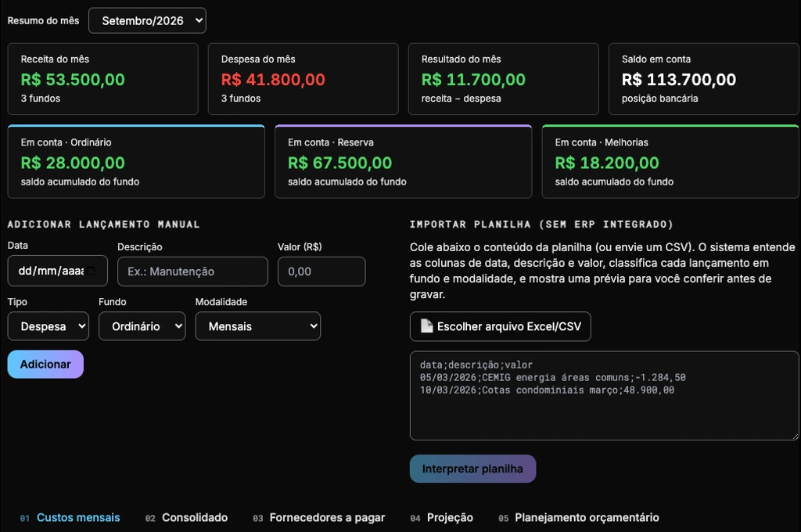Open the Projeção tab
The image size is (801, 532).
coord(441,518)
